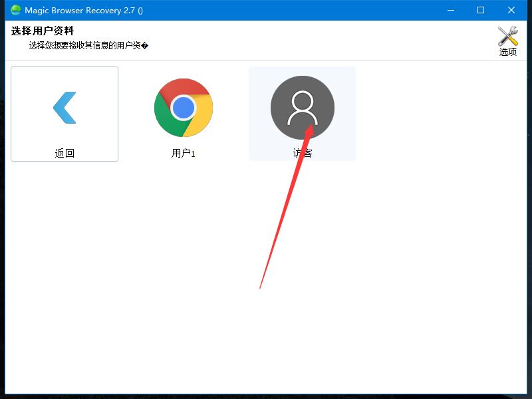Select the Chrome 用户1 profile icon
532x399 pixels.
[184, 108]
